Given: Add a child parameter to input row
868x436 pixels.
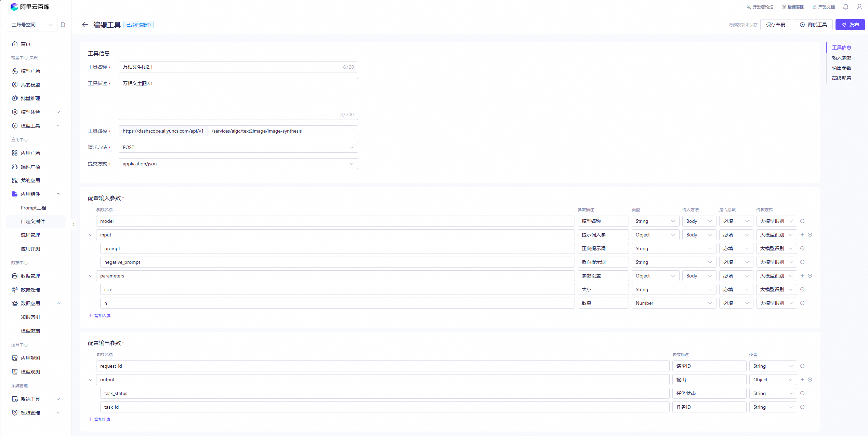Looking at the screenshot, I should pyautogui.click(x=802, y=235).
